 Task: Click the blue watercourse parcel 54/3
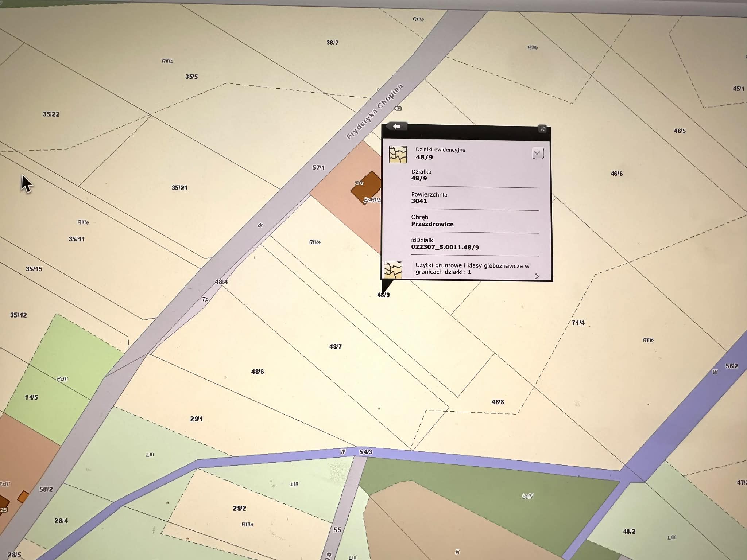(x=365, y=452)
